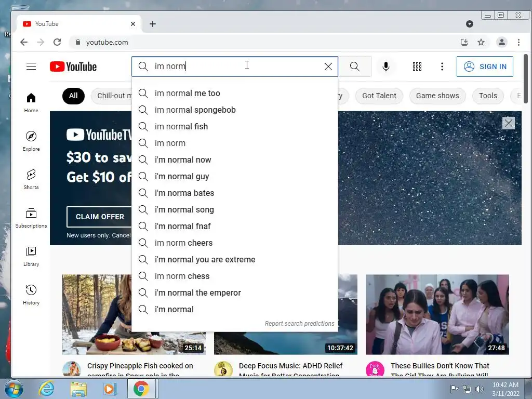532x399 pixels.
Task: Choose suggestion 'i'm normal now'
Action: [x=235, y=160]
